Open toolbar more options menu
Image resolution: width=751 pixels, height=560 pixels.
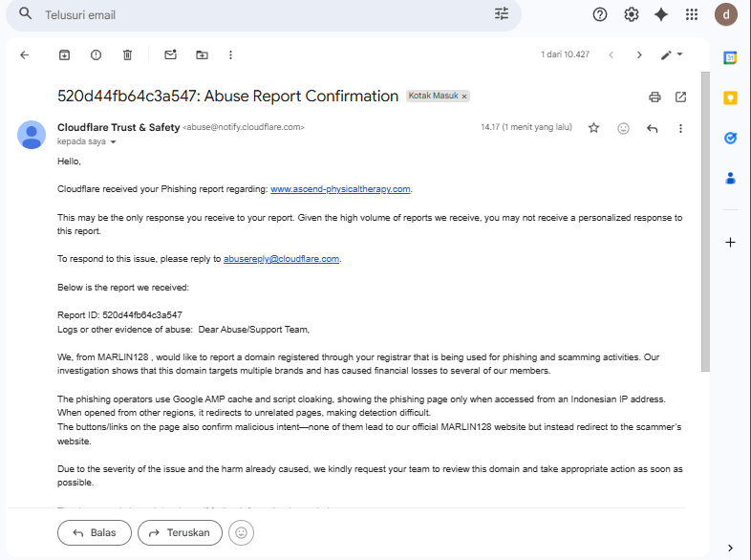(x=231, y=55)
